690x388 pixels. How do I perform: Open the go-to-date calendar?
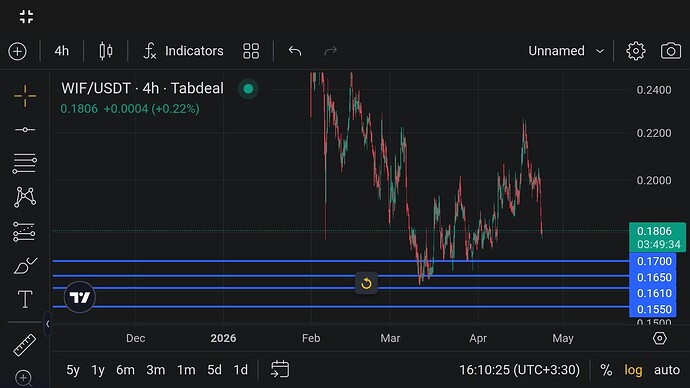coord(280,369)
